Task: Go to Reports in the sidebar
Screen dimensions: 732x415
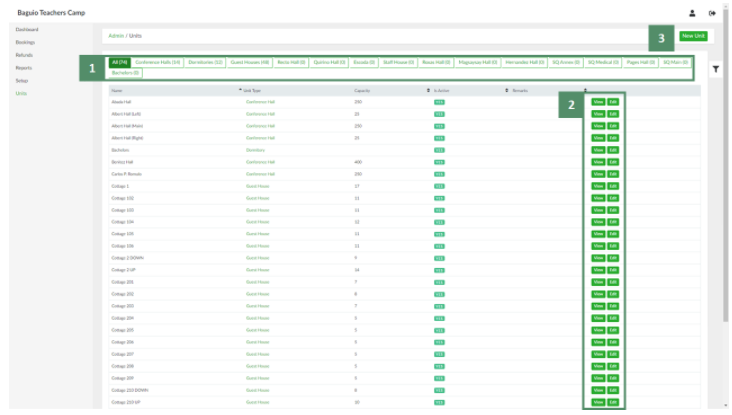Action: (x=23, y=67)
